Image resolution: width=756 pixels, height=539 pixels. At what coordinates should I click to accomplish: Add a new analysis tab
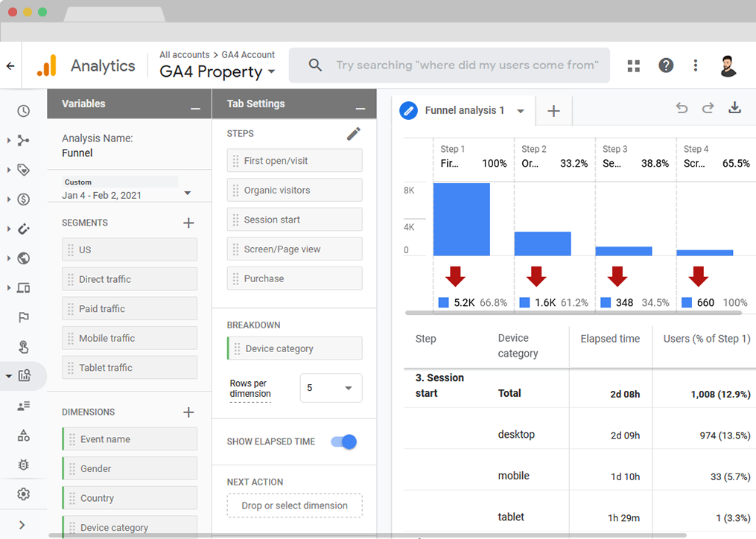click(553, 111)
